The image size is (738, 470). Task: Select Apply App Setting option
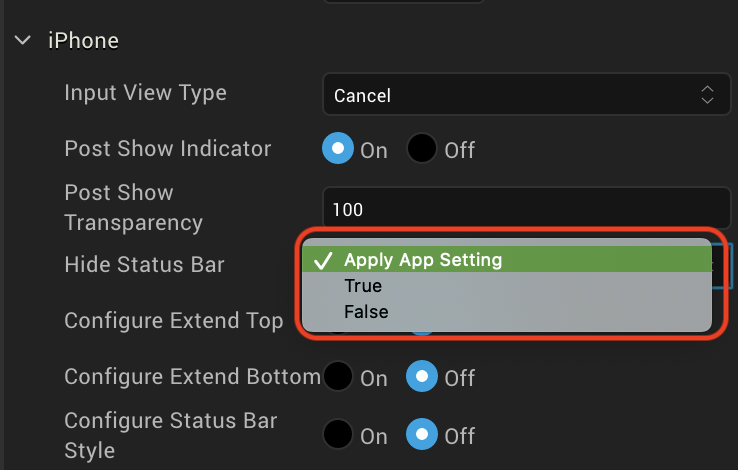pyautogui.click(x=506, y=260)
